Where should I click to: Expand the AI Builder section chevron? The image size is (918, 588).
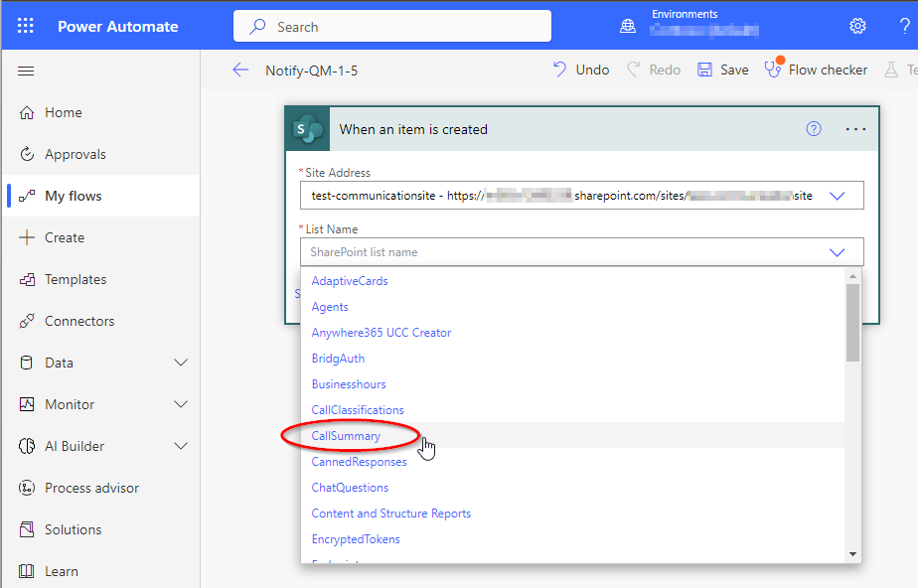[x=182, y=446]
